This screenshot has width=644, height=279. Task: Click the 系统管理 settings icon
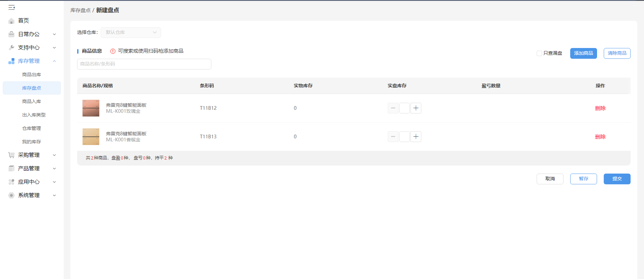(11, 195)
